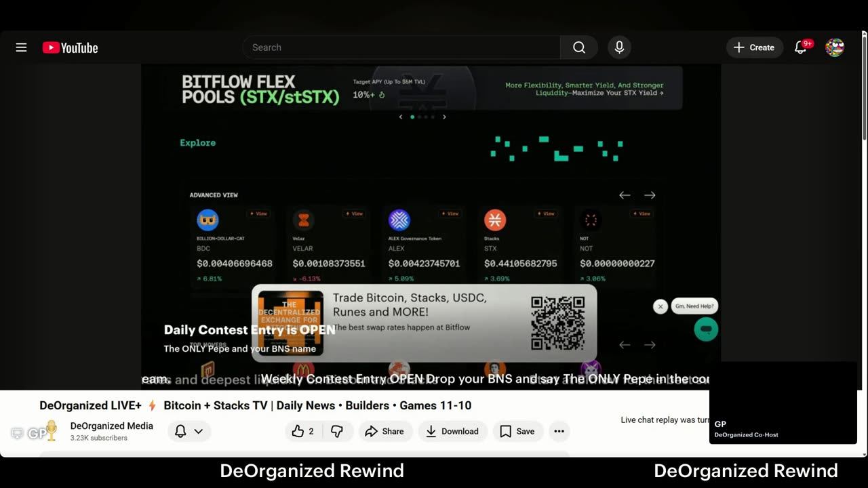Select STX price $0.44105682795
The image size is (868, 488).
tap(521, 264)
